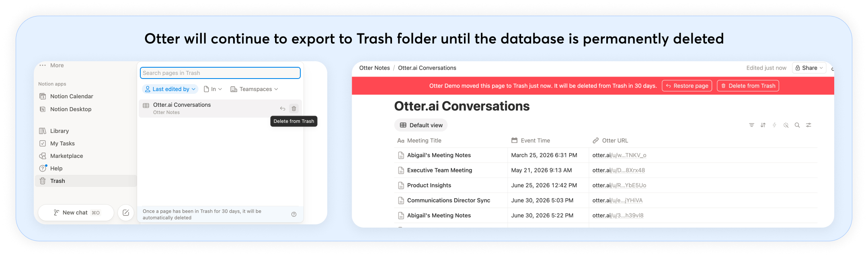The image size is (868, 257).
Task: Click Otter.ai Conversations breadcrumb
Action: 427,68
